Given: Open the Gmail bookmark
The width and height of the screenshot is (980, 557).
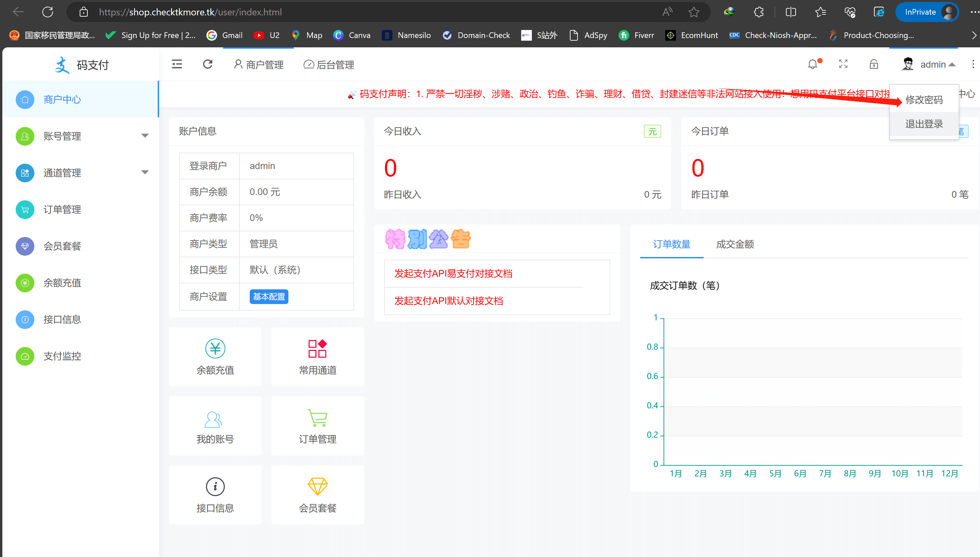Looking at the screenshot, I should pos(224,35).
